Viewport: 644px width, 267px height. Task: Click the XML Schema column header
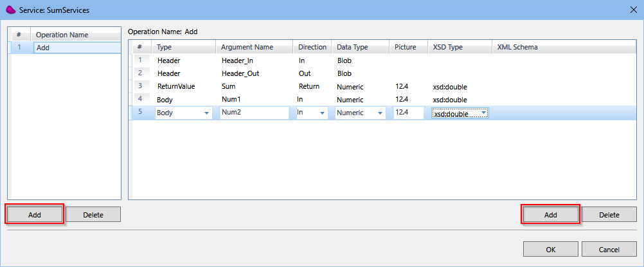click(564, 48)
